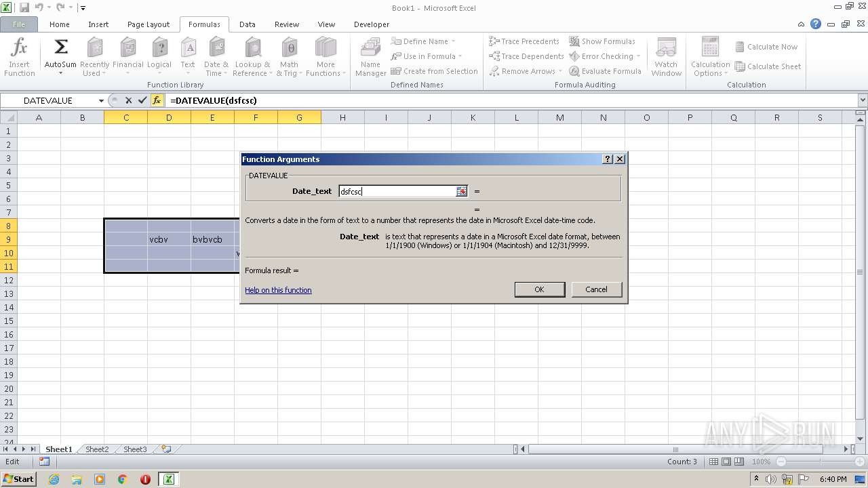Open the Text functions library

(x=188, y=58)
